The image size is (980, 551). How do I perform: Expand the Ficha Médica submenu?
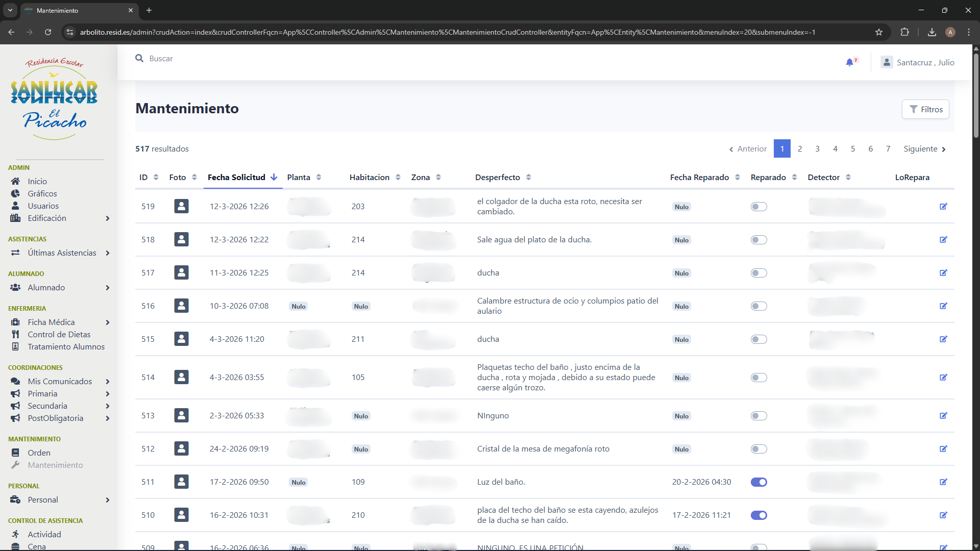108,322
